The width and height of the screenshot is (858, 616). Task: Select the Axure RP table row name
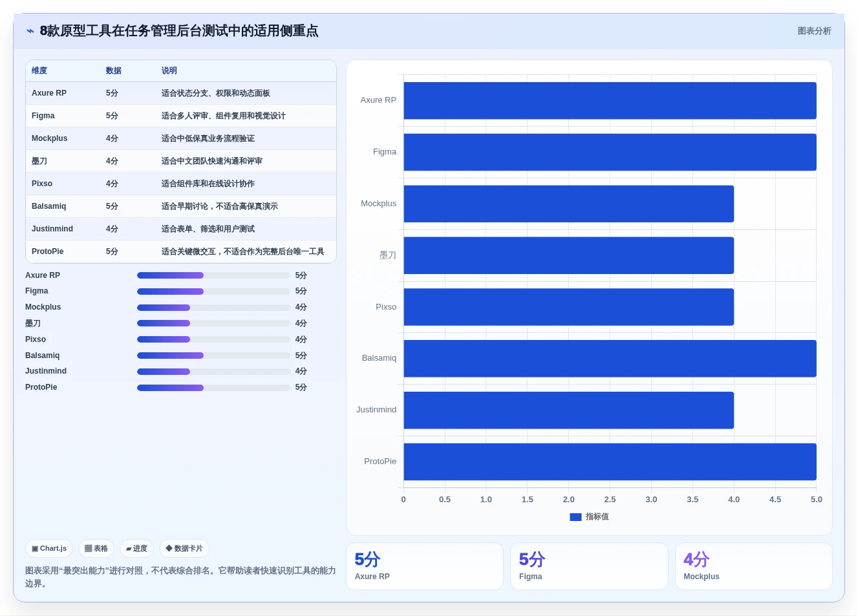[x=49, y=93]
